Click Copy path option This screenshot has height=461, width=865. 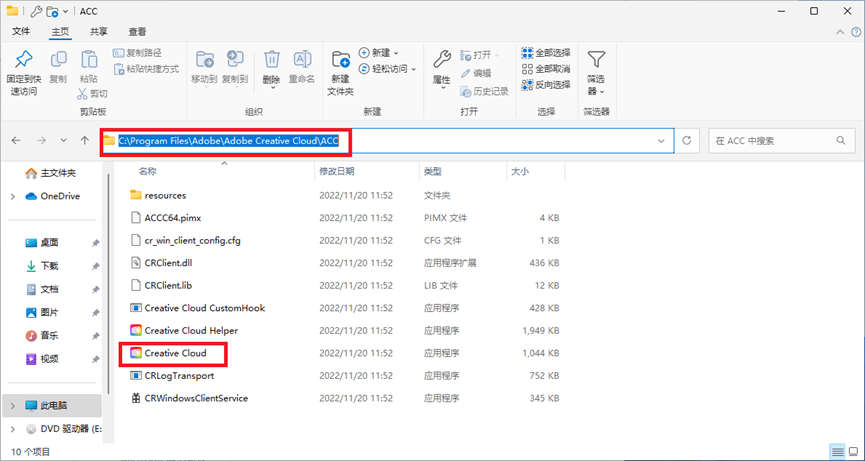coord(137,53)
